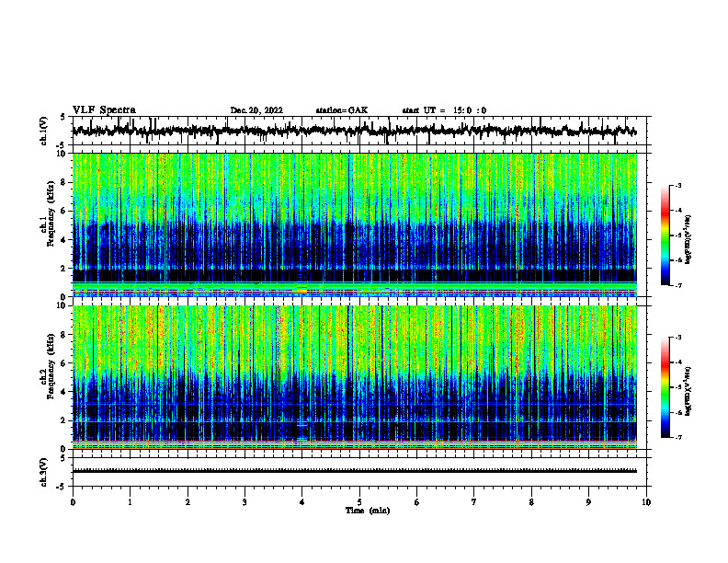Click the time axis tick label 10
This screenshot has width=728, height=563.
click(x=646, y=502)
